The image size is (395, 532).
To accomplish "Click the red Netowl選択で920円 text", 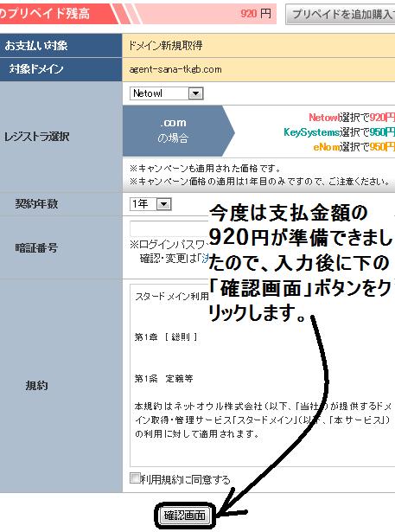I will click(352, 118).
